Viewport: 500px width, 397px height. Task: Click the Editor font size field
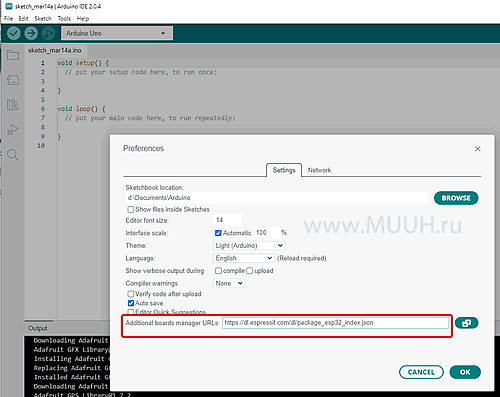(227, 220)
